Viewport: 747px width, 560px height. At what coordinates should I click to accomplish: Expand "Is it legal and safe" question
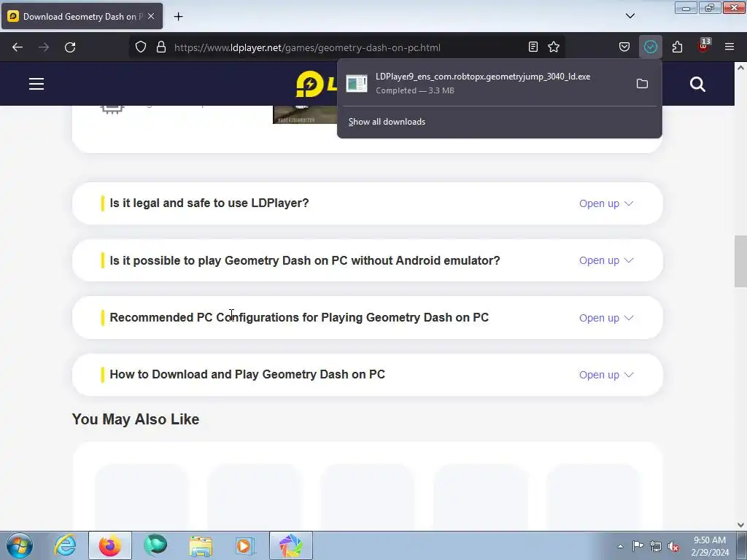point(606,203)
